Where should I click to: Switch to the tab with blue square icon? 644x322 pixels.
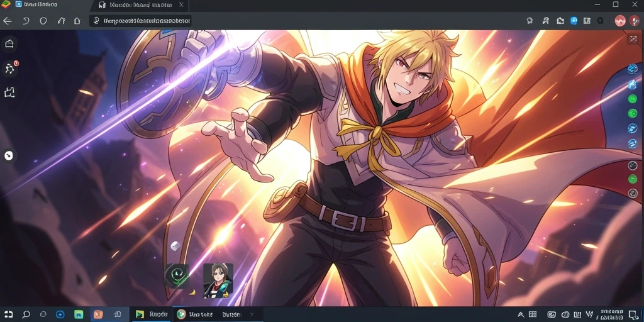pyautogui.click(x=37, y=5)
